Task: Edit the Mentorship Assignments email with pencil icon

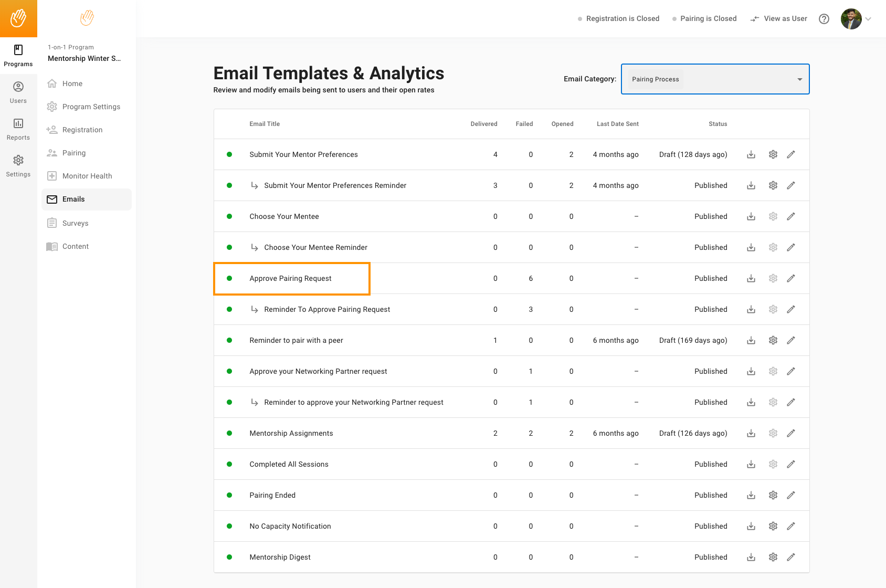Action: pos(791,433)
